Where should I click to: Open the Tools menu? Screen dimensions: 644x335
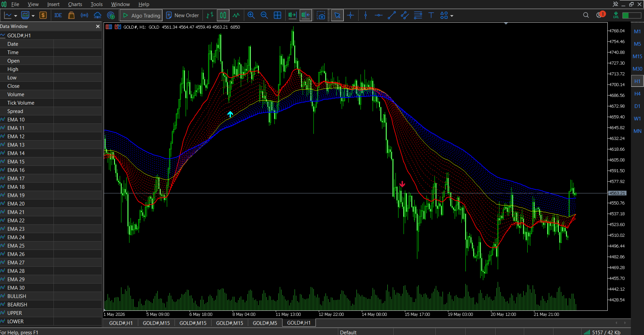click(97, 4)
